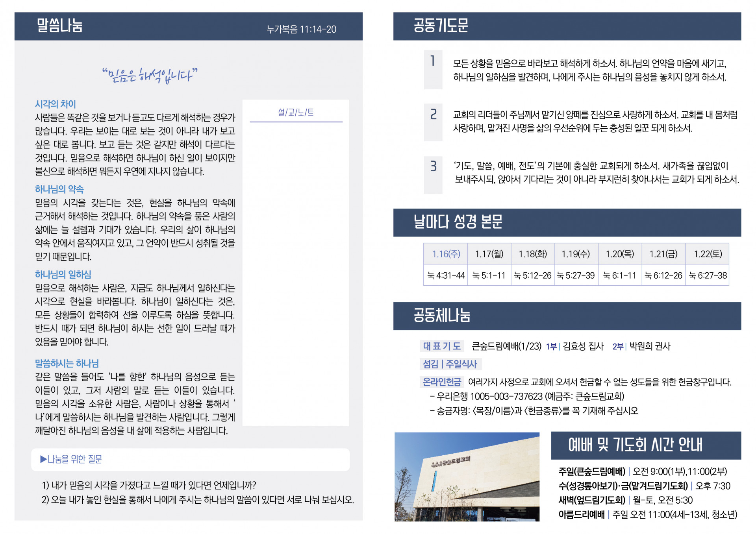Select the 1.19(수) date cell
The width and height of the screenshot is (756, 534).
pyautogui.click(x=576, y=254)
